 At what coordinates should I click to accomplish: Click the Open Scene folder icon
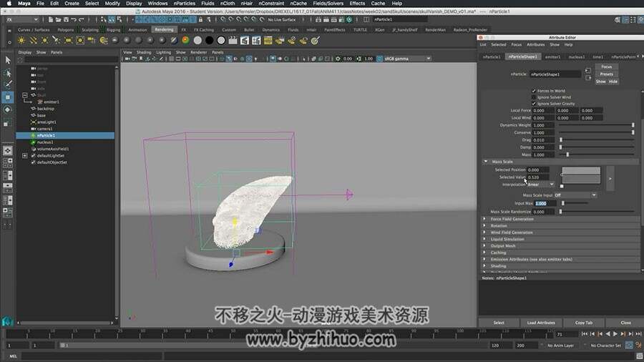pyautogui.click(x=59, y=19)
